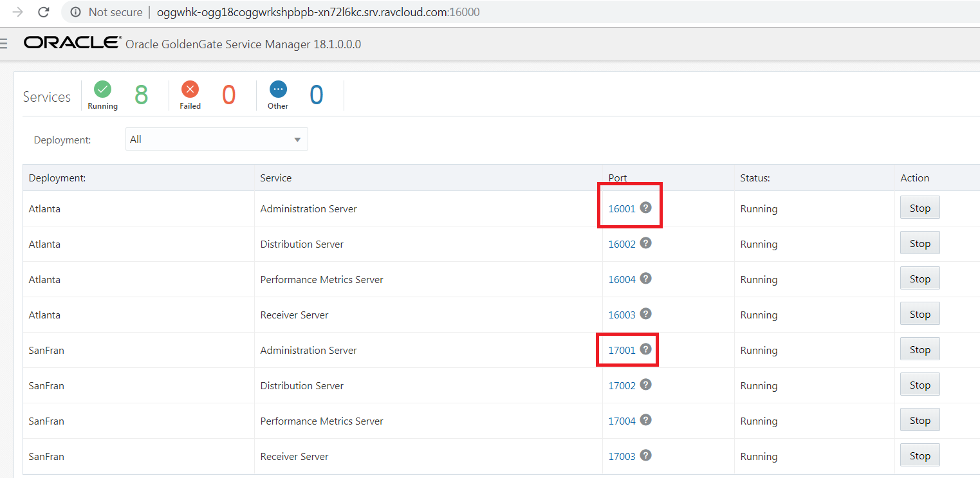Open the Deployment filter dropdown

coord(217,139)
